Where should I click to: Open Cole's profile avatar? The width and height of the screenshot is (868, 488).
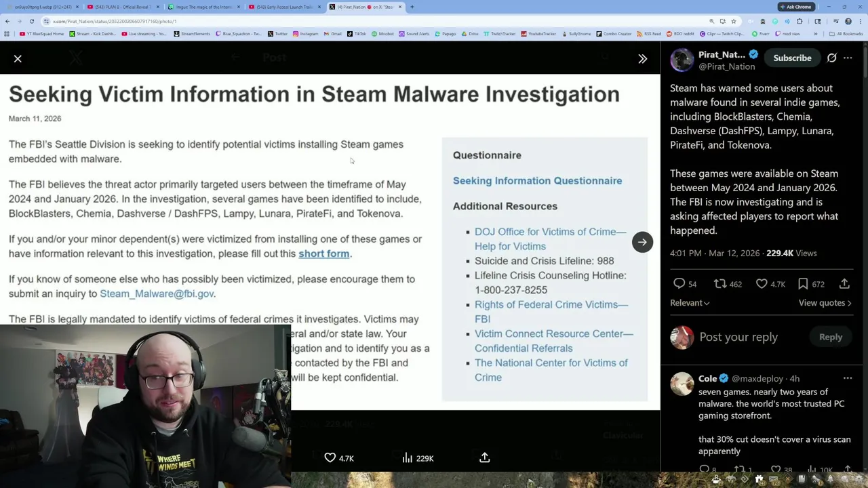coord(682,384)
